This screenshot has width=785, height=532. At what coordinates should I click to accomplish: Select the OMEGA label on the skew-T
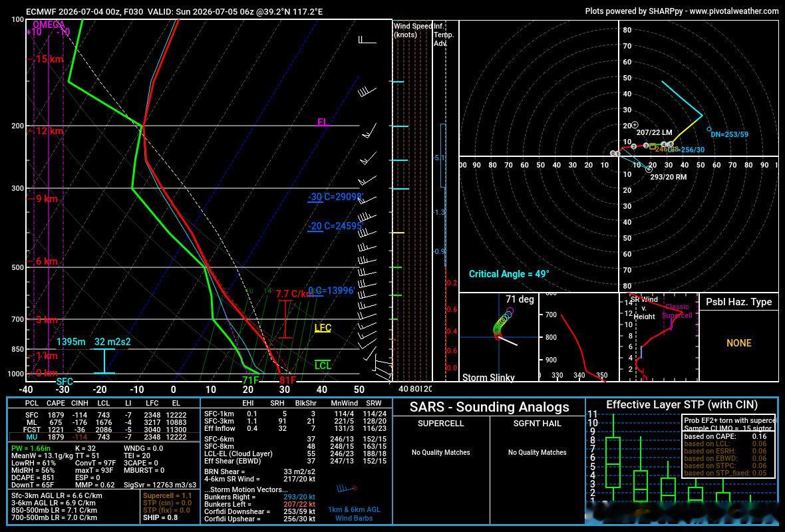coord(49,25)
